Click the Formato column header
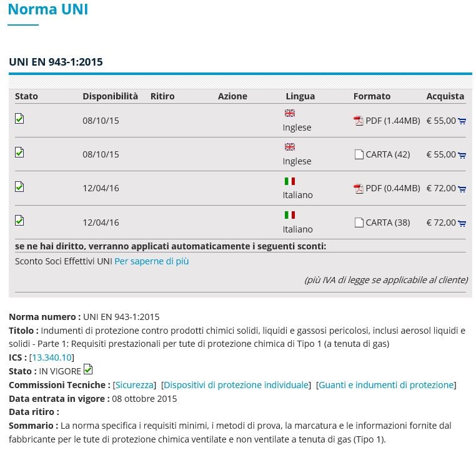The height and width of the screenshot is (460, 476). [x=372, y=96]
